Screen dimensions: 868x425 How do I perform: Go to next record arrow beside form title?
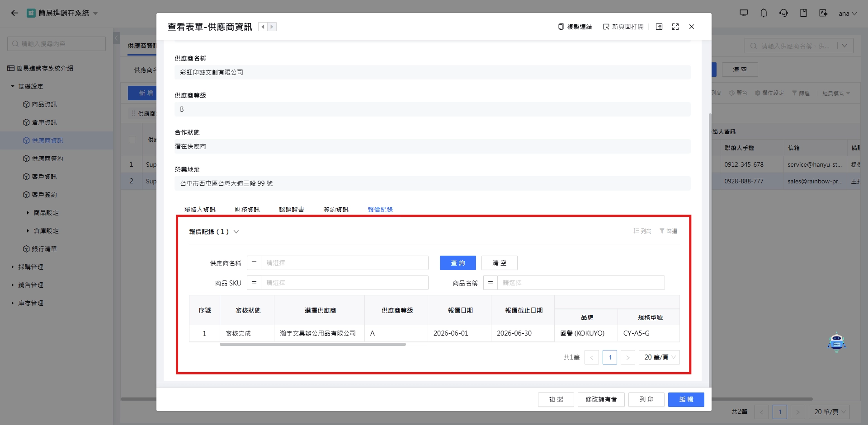(x=272, y=27)
